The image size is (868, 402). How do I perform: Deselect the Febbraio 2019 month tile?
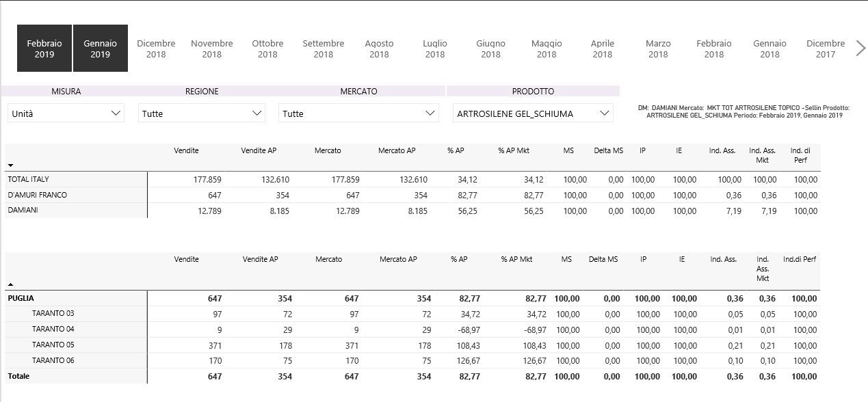coord(44,49)
